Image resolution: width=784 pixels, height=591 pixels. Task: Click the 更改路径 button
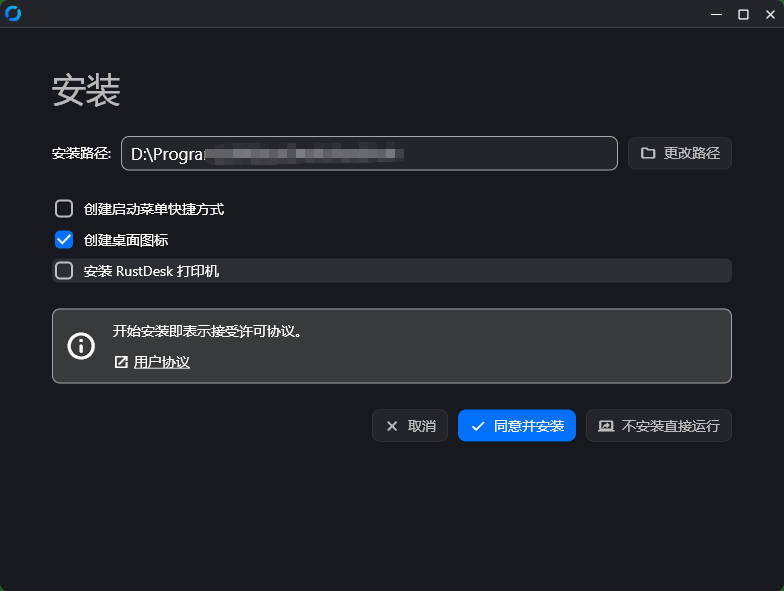(680, 153)
